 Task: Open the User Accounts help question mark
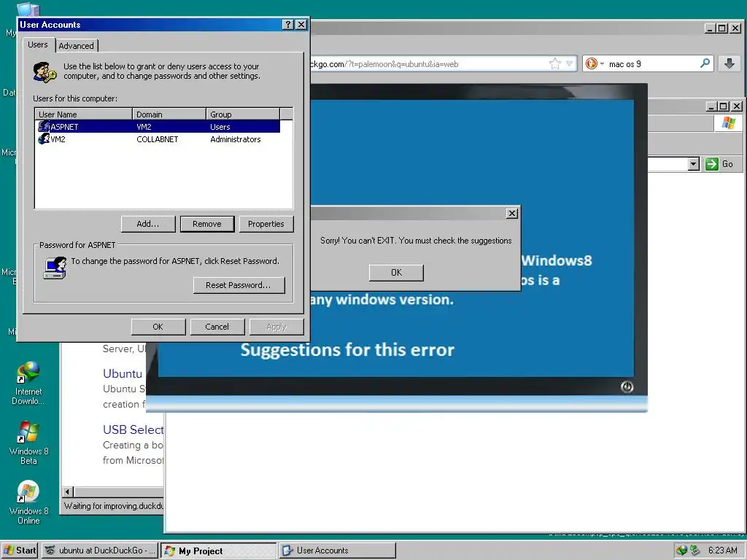[x=287, y=25]
